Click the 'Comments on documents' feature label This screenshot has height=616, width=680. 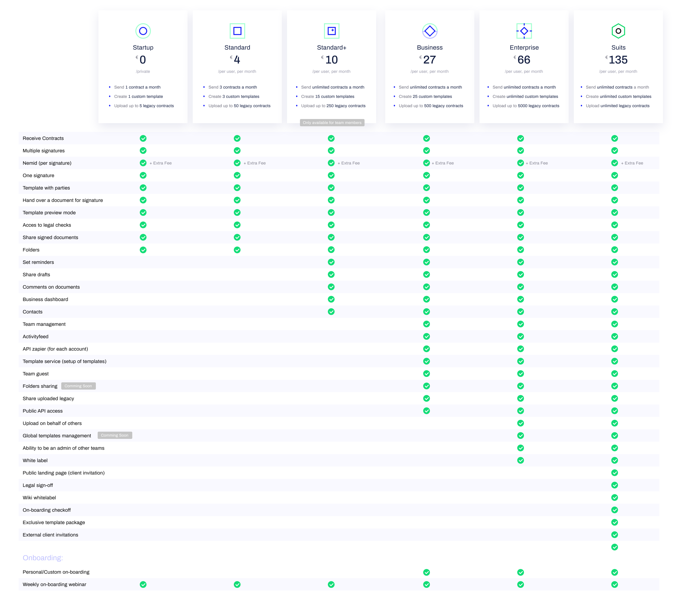tap(51, 287)
